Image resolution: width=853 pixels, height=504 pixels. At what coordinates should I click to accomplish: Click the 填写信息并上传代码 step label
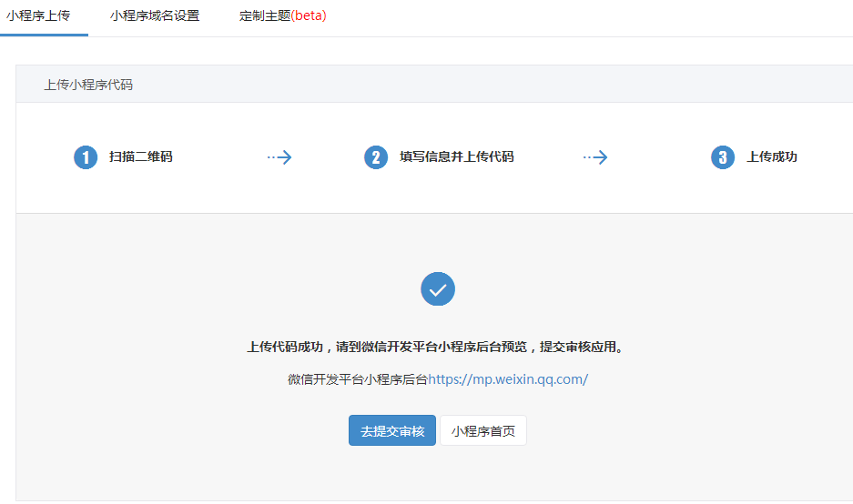point(456,156)
